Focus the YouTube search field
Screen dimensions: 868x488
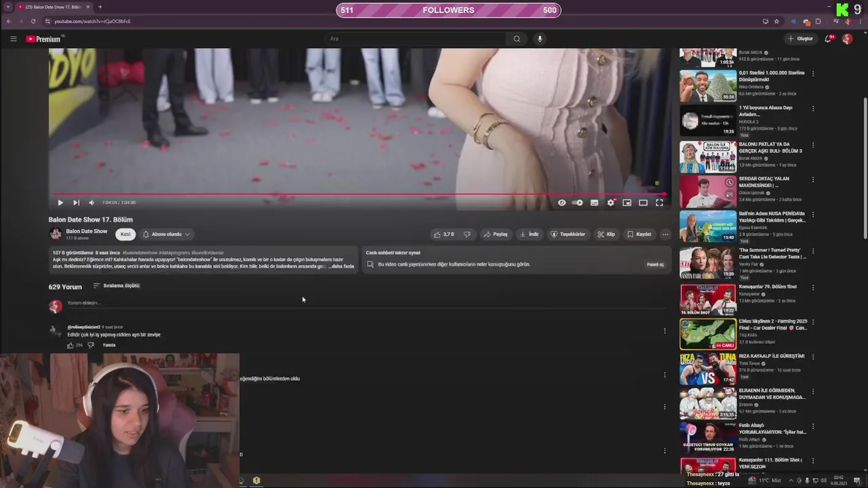point(415,39)
